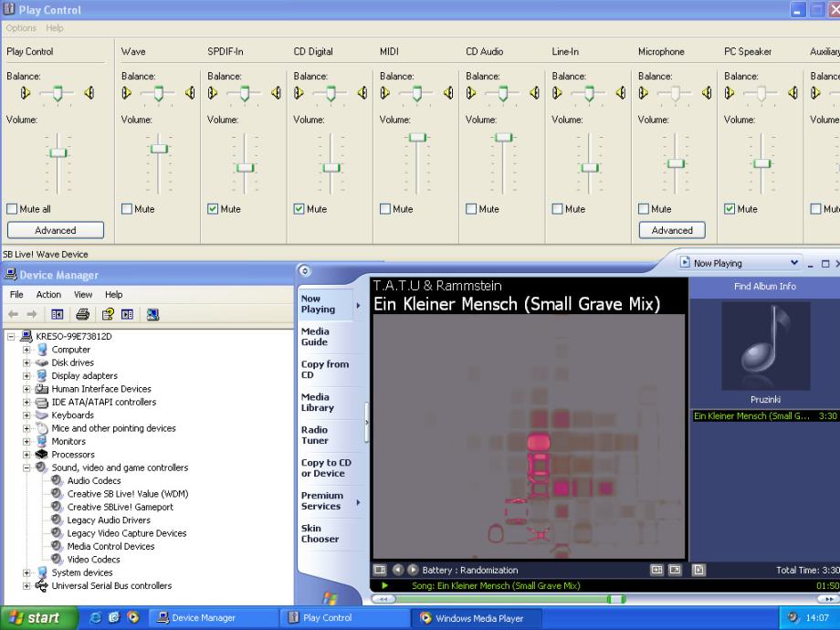Image resolution: width=840 pixels, height=630 pixels.
Task: Click Scan for hardware changes icon
Action: (152, 315)
